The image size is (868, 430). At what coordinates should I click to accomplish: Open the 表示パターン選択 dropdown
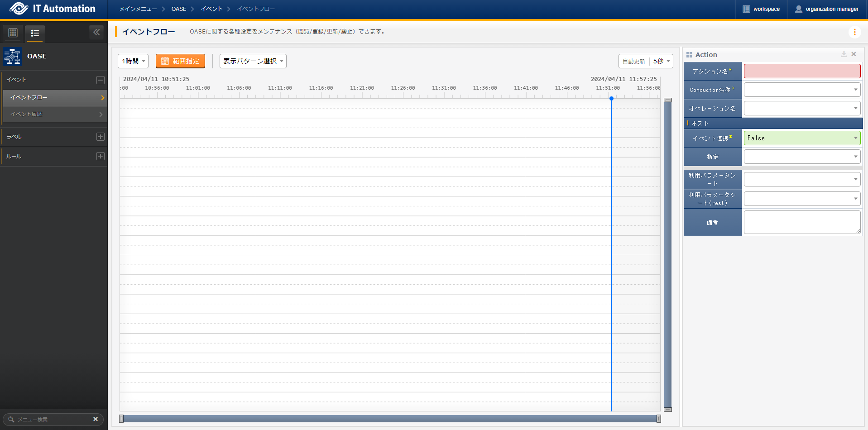coord(253,61)
